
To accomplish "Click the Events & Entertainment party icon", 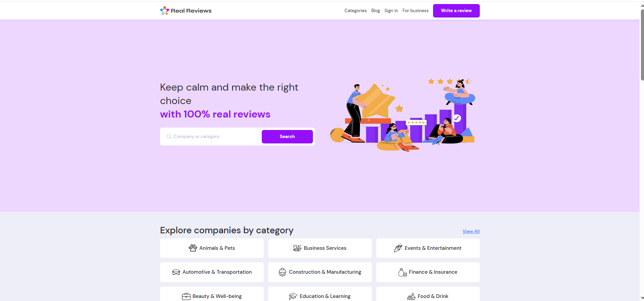I will coord(398,248).
